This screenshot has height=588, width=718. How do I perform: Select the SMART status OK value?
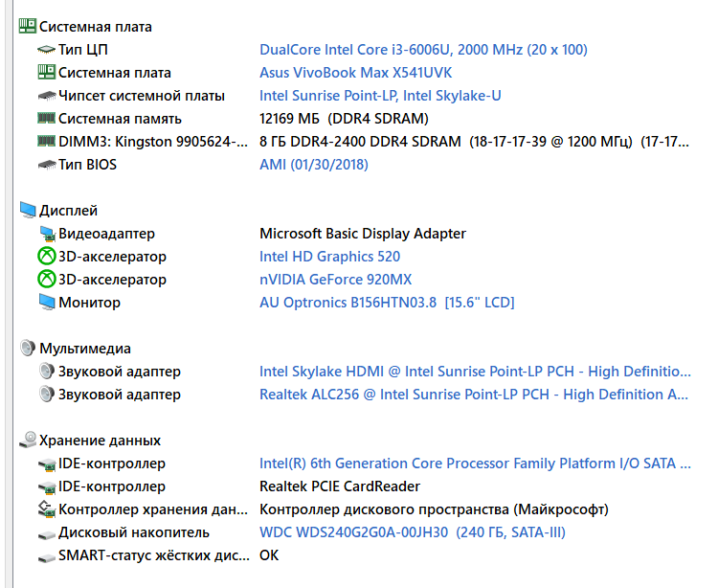(x=269, y=555)
